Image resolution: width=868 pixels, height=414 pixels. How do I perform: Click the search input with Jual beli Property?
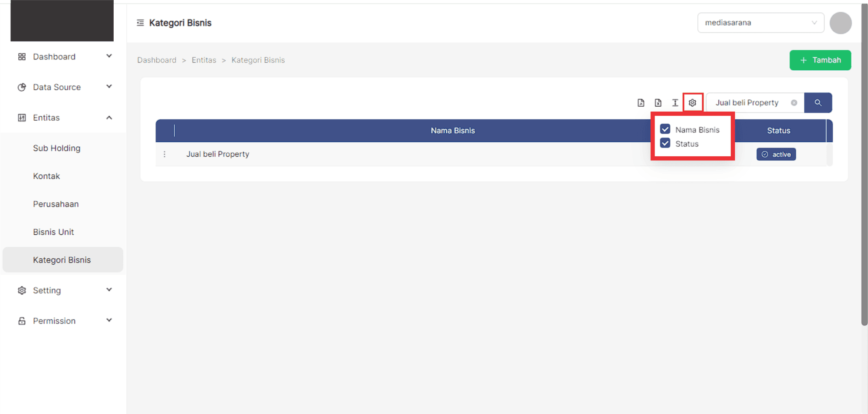coord(749,103)
